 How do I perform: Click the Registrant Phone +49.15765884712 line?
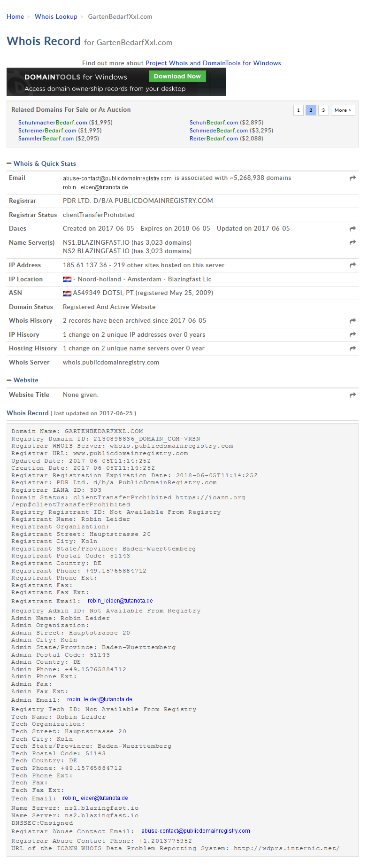pyautogui.click(x=79, y=571)
